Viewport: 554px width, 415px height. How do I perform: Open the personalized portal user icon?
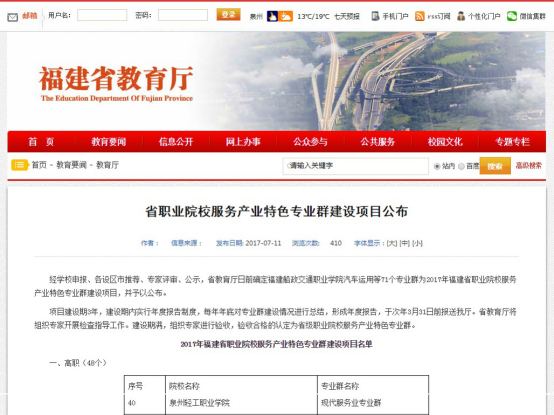(x=461, y=16)
